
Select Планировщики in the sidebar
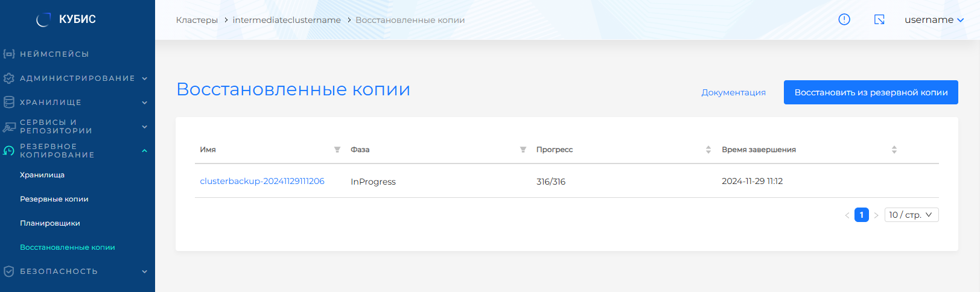(x=50, y=223)
